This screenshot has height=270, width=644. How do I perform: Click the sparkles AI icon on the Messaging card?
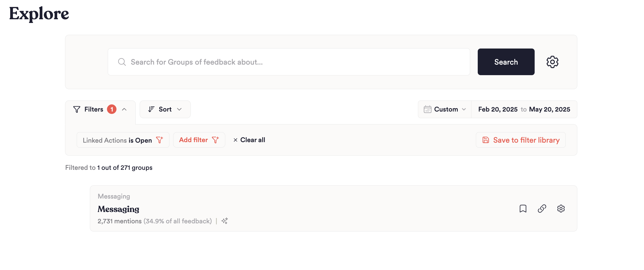pyautogui.click(x=225, y=221)
